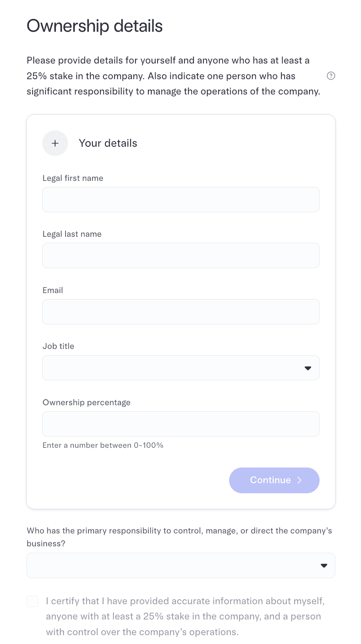This screenshot has height=644, width=361.
Task: Click the "Legal last name" label
Action: tap(72, 234)
